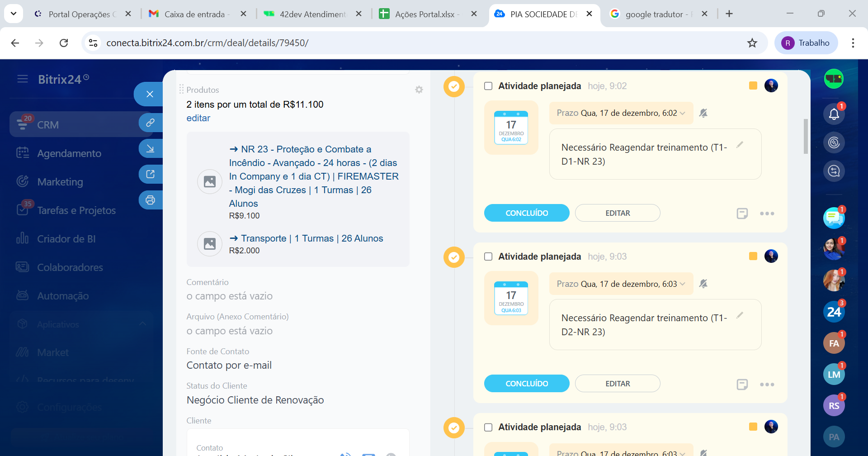Open three-dots menu of first activity

pyautogui.click(x=767, y=214)
